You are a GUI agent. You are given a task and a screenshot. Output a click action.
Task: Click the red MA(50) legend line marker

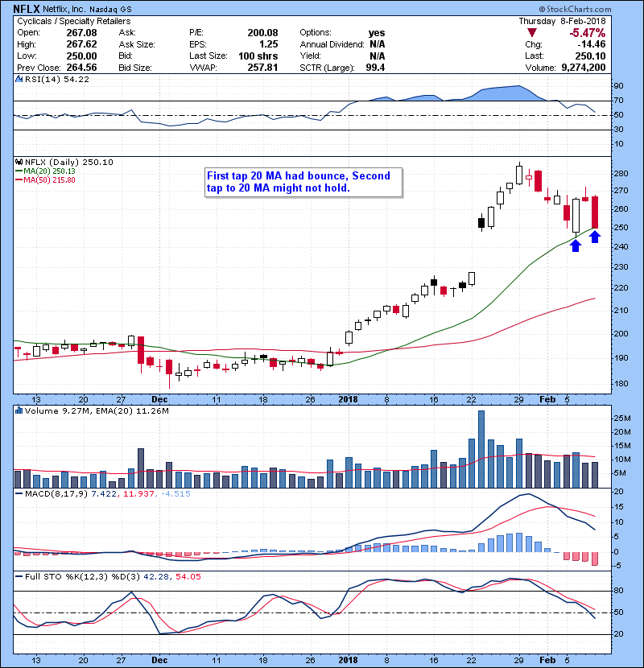click(19, 180)
